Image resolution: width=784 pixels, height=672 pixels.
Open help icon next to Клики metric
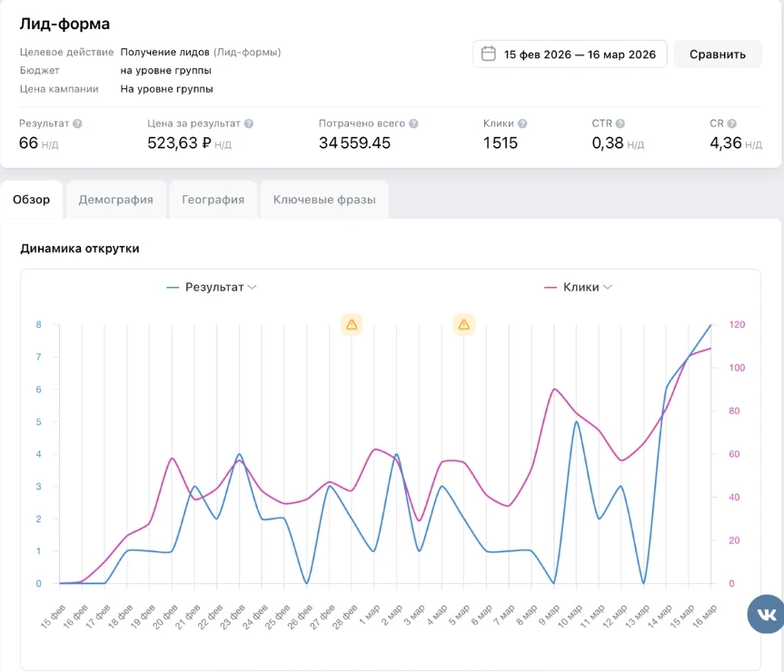coord(522,124)
